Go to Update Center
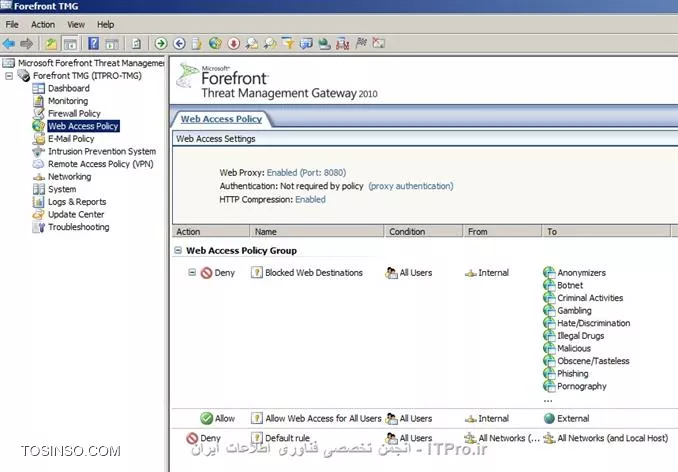Viewport: 678px width, 472px height. (76, 214)
